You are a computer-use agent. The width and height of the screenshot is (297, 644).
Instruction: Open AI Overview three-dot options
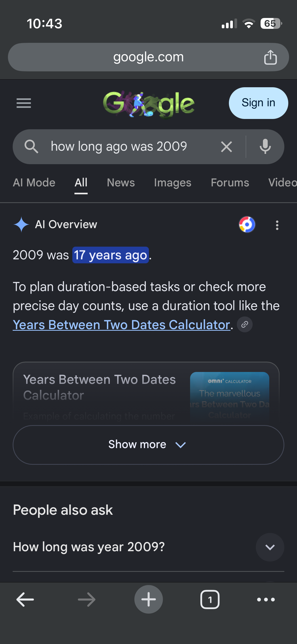(277, 225)
